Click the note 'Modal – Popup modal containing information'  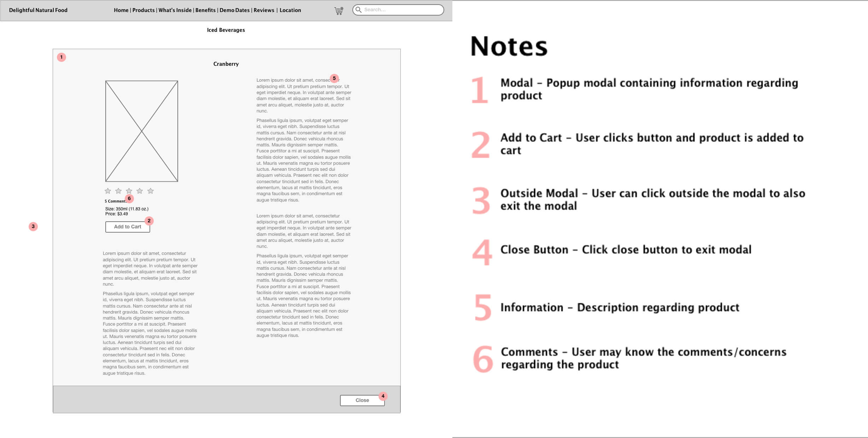click(649, 89)
